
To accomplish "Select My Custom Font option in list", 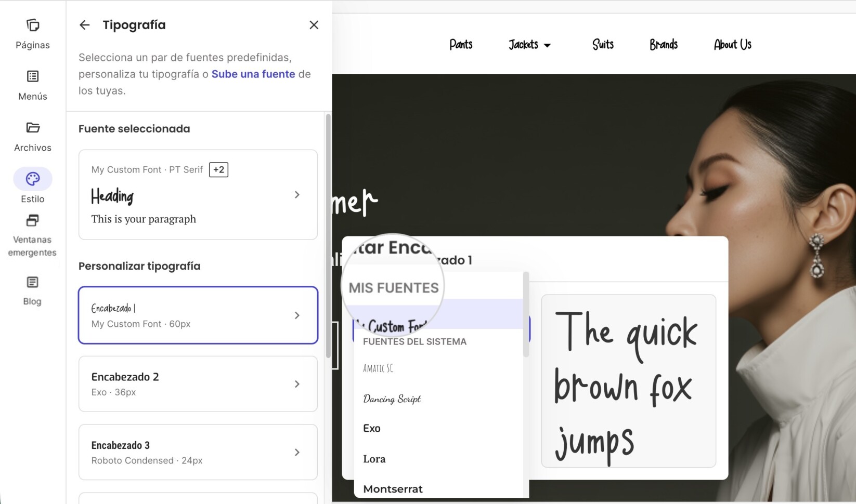I will [438, 314].
